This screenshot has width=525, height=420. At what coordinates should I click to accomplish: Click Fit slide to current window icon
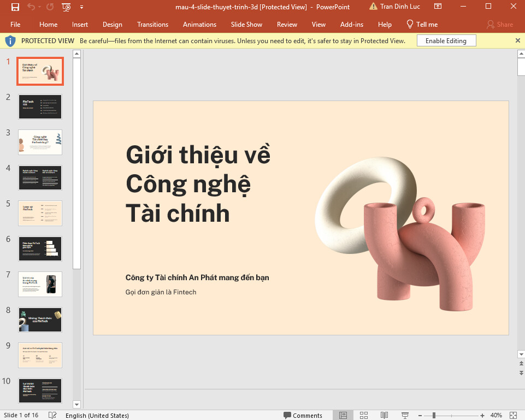click(512, 415)
